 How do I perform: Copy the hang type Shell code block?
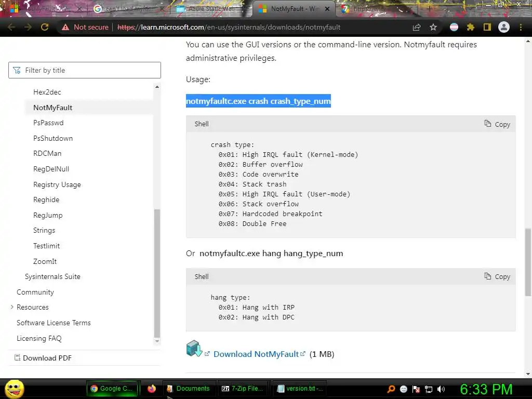click(x=497, y=276)
